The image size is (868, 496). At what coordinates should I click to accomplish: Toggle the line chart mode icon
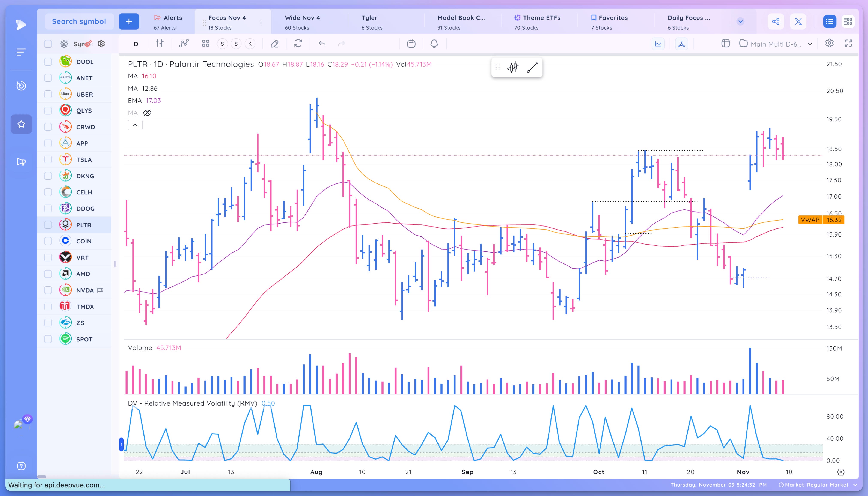pos(658,44)
